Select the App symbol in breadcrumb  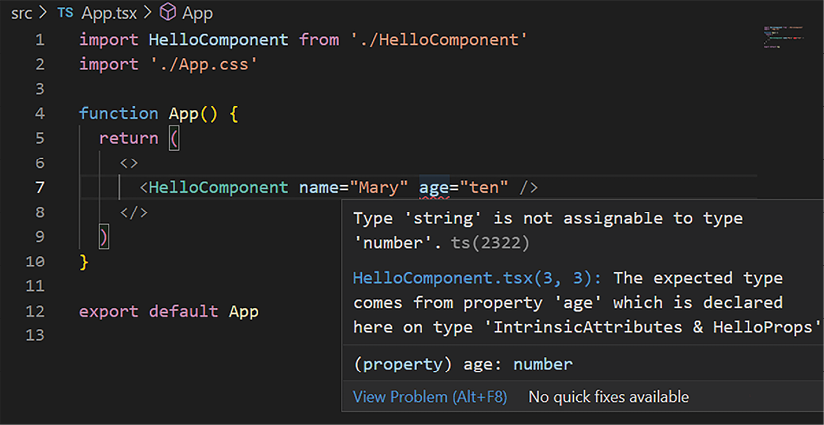(198, 14)
